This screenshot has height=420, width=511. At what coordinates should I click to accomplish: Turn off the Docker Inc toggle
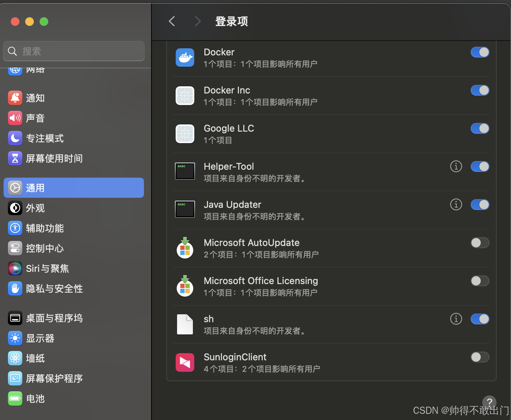point(480,90)
